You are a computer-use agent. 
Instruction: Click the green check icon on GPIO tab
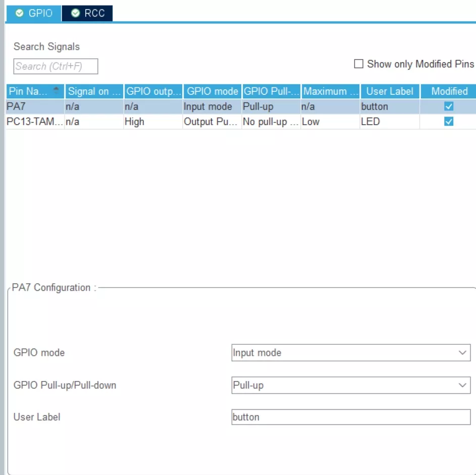click(x=20, y=13)
